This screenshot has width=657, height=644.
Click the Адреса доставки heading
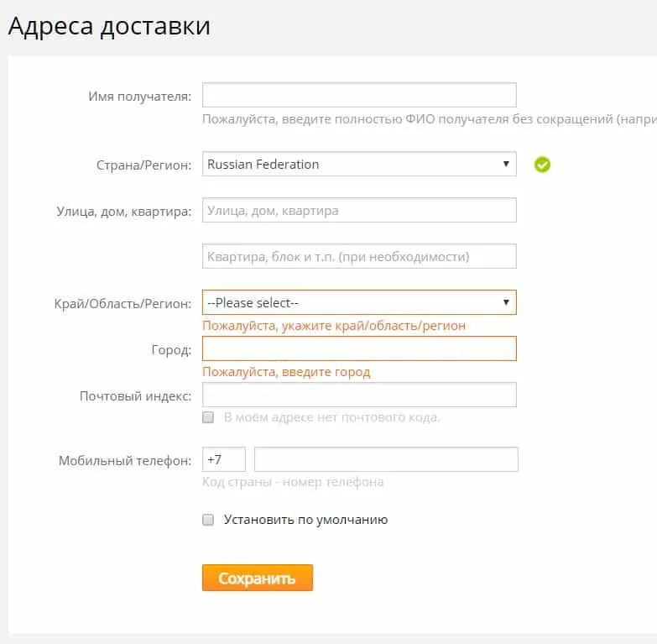[x=109, y=26]
